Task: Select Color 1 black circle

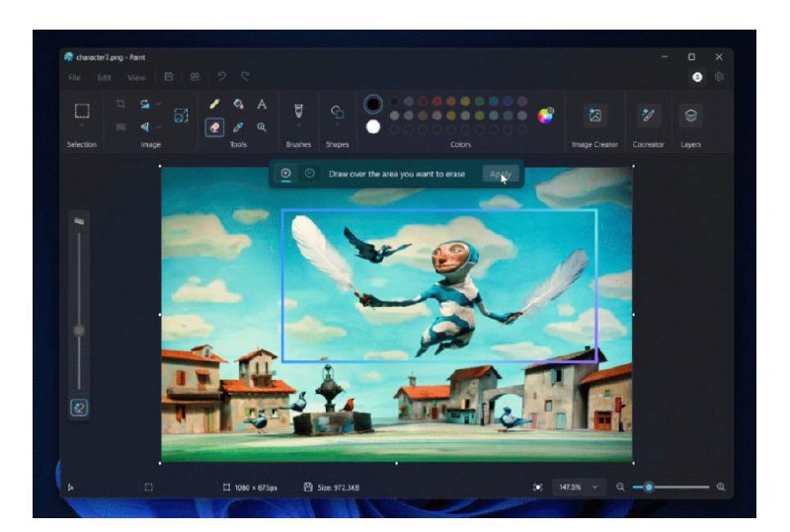Action: coord(373,105)
